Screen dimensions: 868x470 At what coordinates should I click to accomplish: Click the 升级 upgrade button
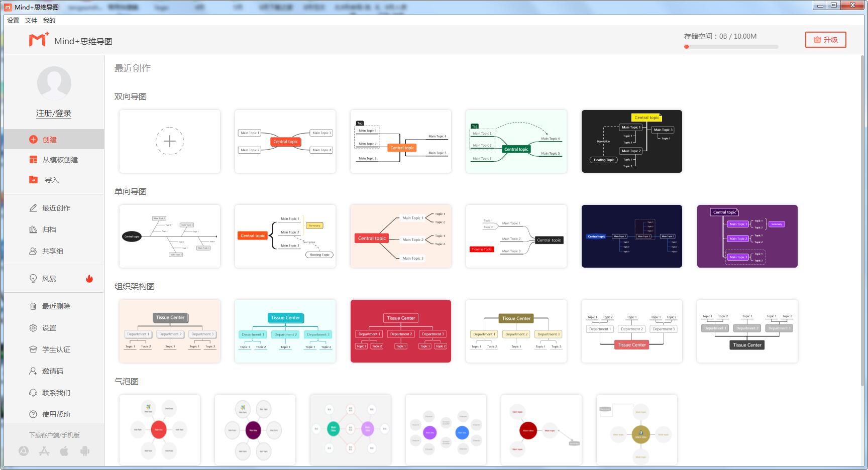(x=825, y=40)
